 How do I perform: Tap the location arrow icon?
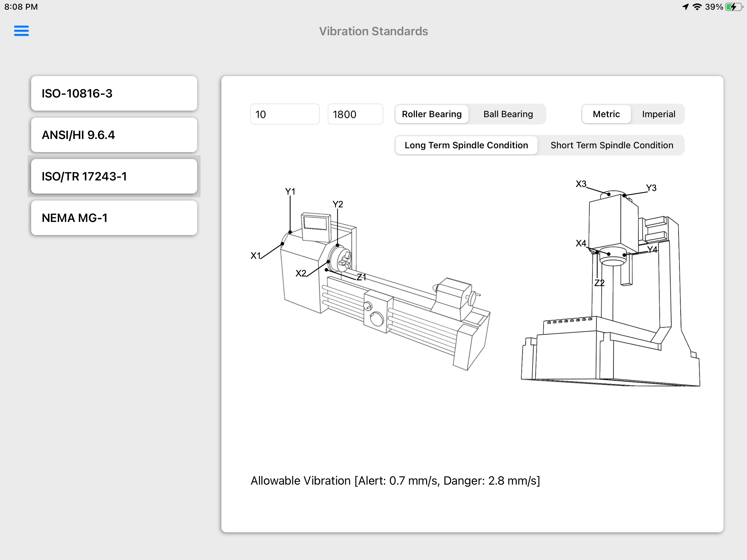pyautogui.click(x=685, y=7)
